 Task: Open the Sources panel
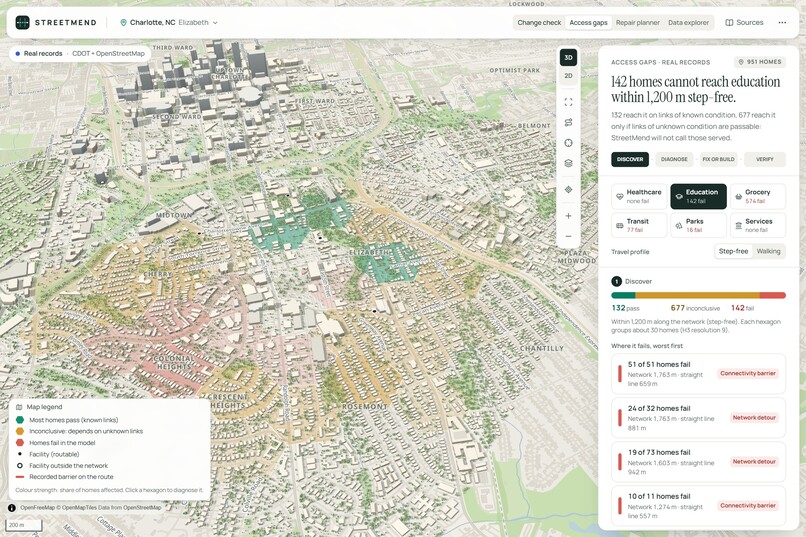(744, 23)
